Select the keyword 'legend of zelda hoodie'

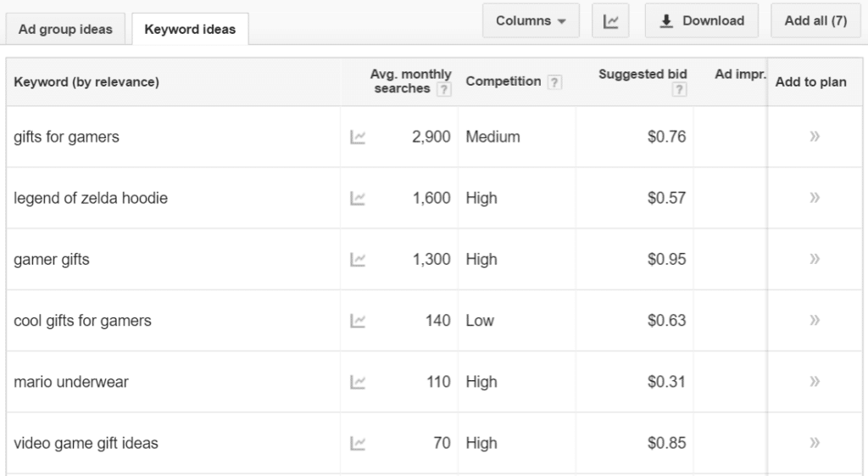[x=91, y=199]
